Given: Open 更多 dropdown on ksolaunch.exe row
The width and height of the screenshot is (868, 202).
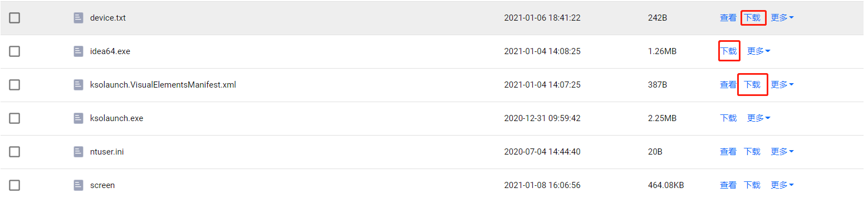Looking at the screenshot, I should (x=759, y=118).
